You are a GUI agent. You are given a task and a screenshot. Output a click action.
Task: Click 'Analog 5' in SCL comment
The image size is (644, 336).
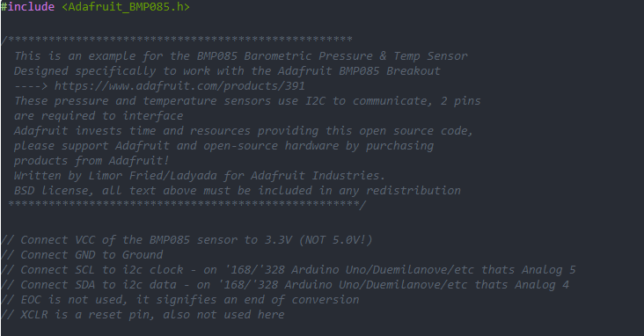click(548, 270)
